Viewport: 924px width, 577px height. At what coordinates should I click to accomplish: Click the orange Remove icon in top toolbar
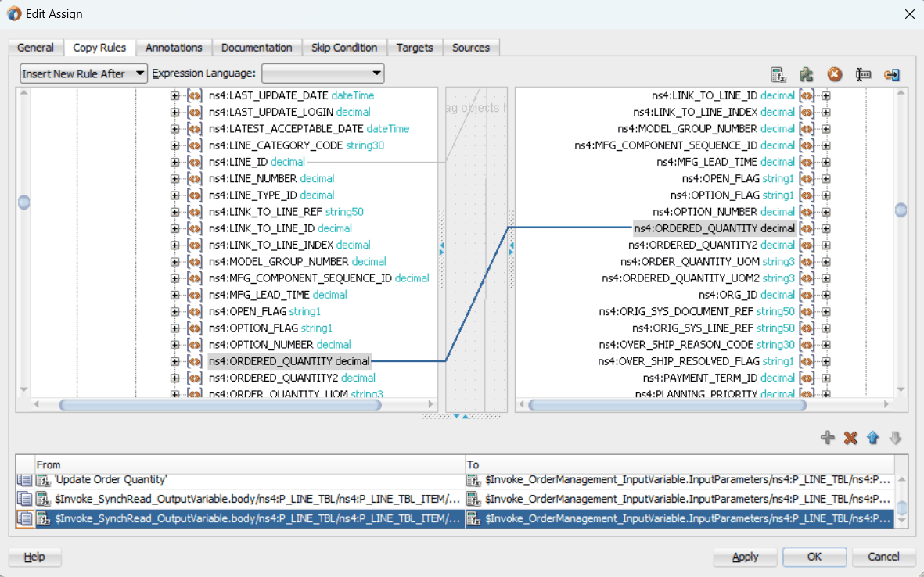point(835,75)
